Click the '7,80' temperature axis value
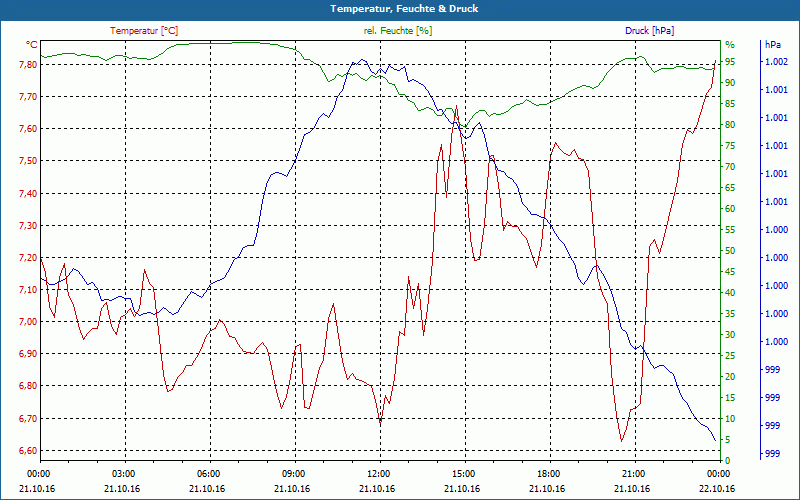Viewport: 800px width, 500px height. (29, 65)
